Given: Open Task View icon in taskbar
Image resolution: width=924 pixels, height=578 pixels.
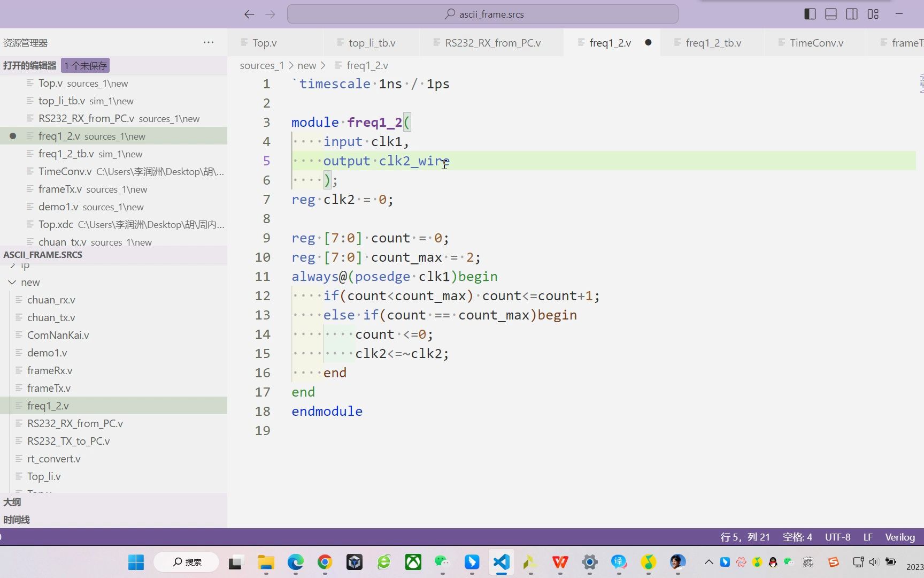Looking at the screenshot, I should pos(235,562).
